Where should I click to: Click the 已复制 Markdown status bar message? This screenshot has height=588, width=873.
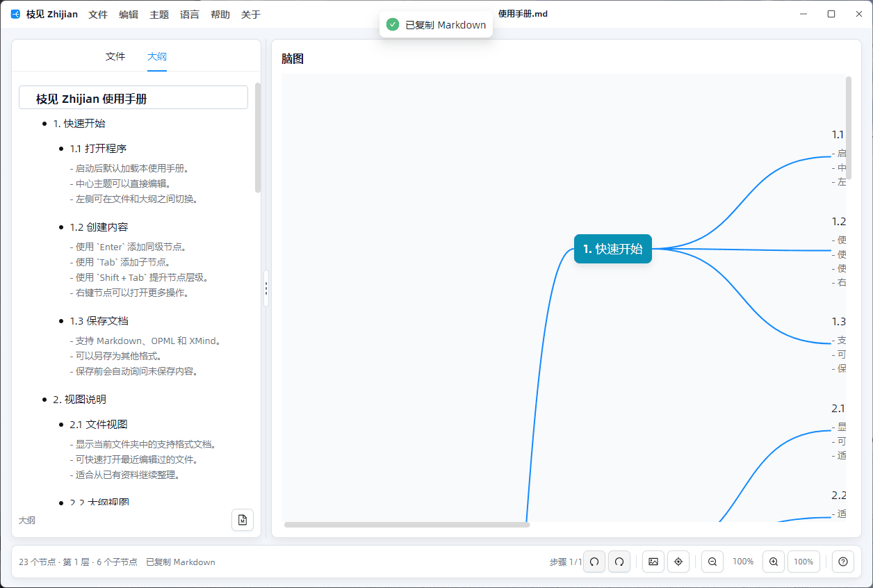point(181,562)
